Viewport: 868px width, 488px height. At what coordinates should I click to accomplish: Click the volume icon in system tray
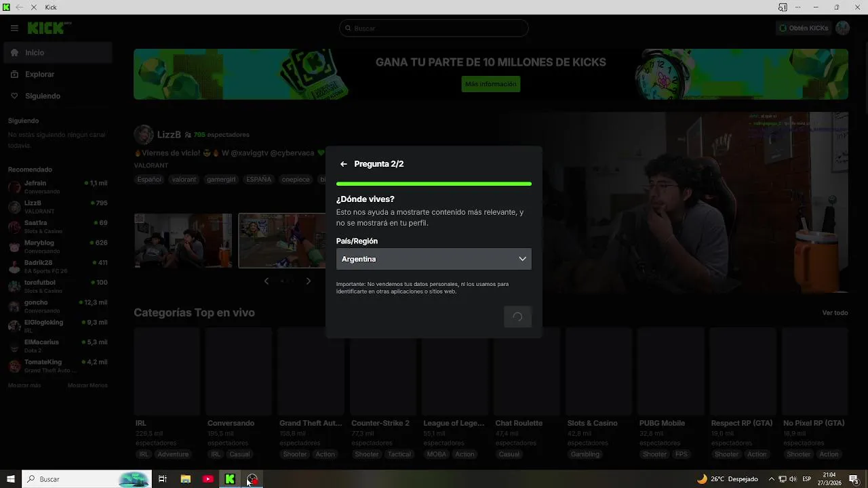coord(793,479)
